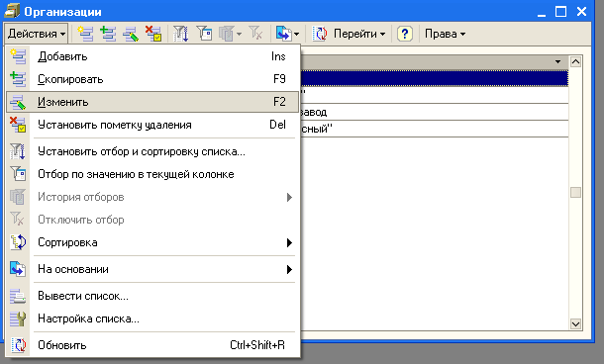Choose Отбор по значению в текущей колонке
This screenshot has height=364, width=604.
coord(152,174)
